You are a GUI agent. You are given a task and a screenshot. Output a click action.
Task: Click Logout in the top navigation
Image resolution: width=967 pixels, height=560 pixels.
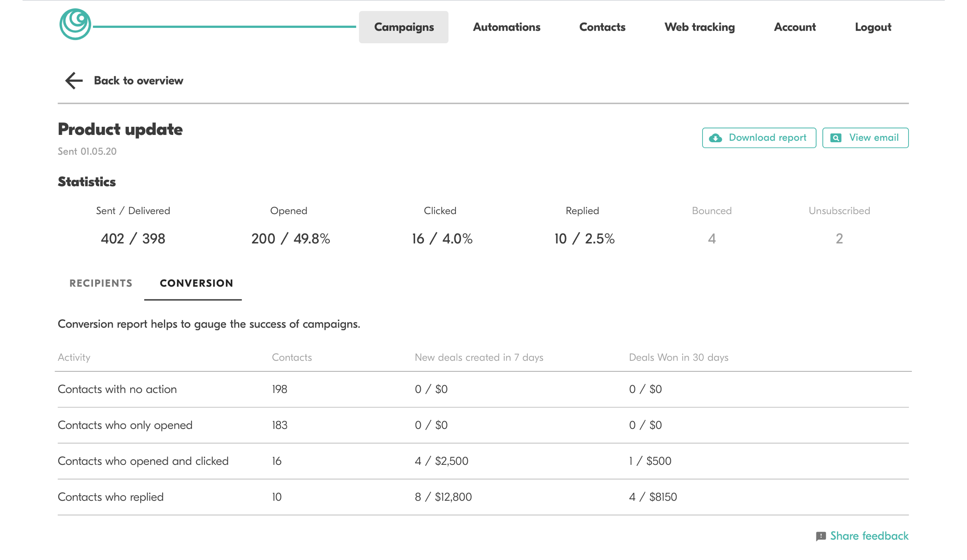click(873, 27)
